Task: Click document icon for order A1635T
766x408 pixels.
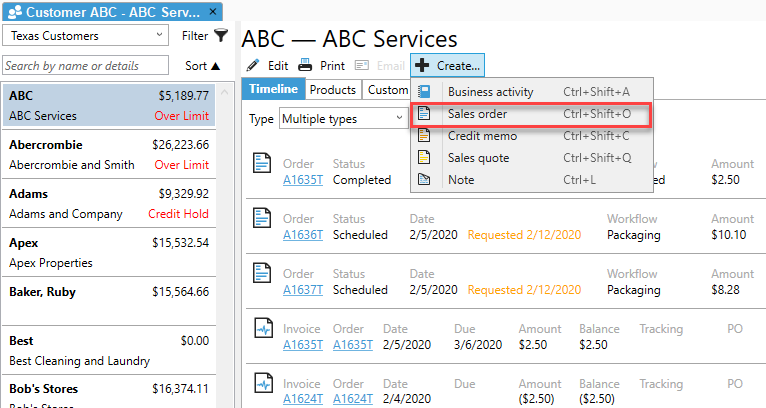Action: pos(262,163)
